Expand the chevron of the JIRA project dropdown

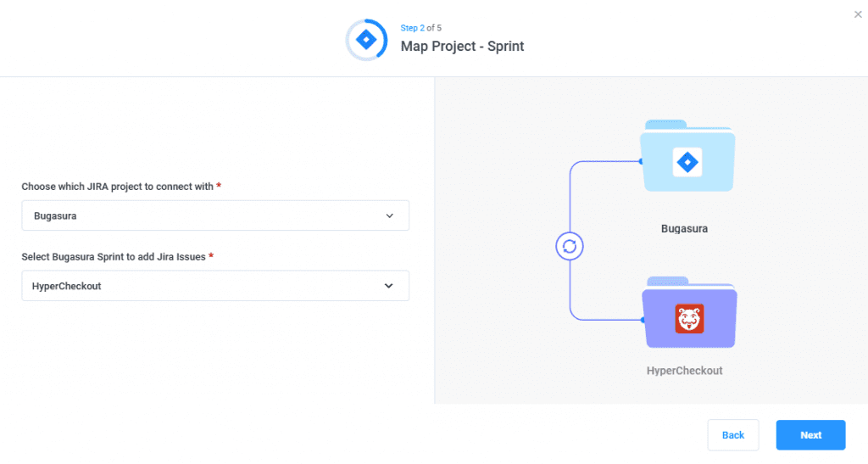pyautogui.click(x=389, y=215)
